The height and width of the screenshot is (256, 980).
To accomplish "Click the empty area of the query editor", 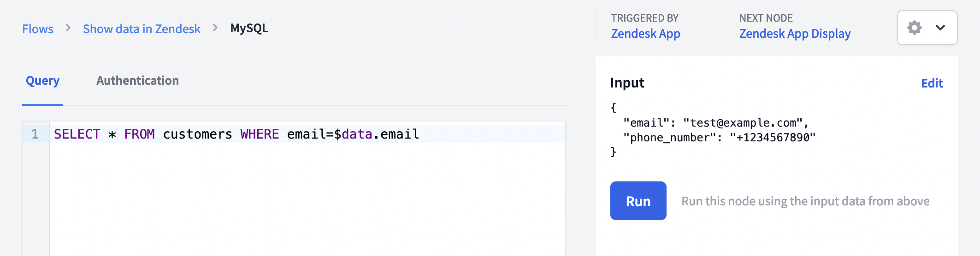I will (307, 200).
